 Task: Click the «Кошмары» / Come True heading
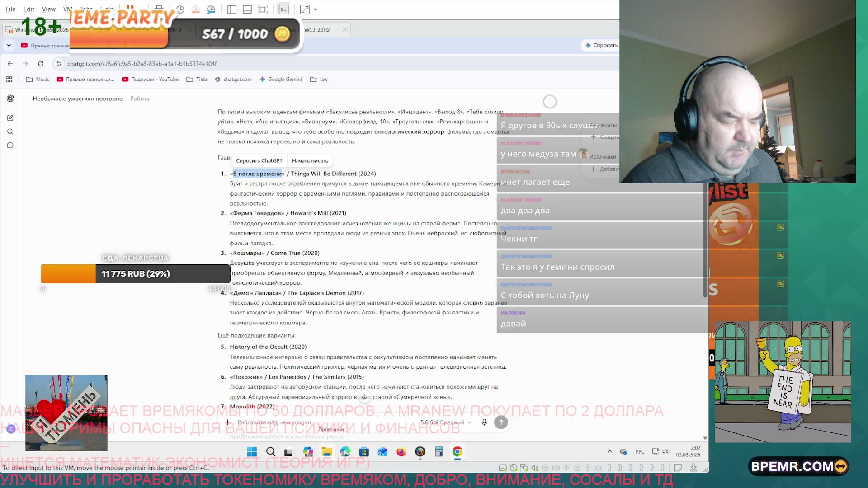coord(274,253)
